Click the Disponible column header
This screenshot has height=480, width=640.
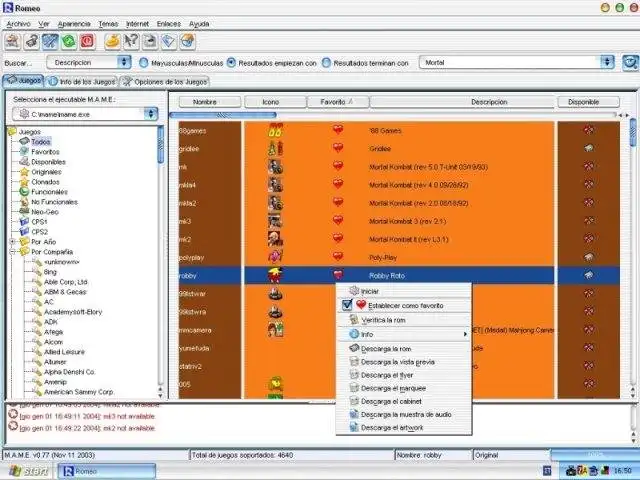coord(588,102)
